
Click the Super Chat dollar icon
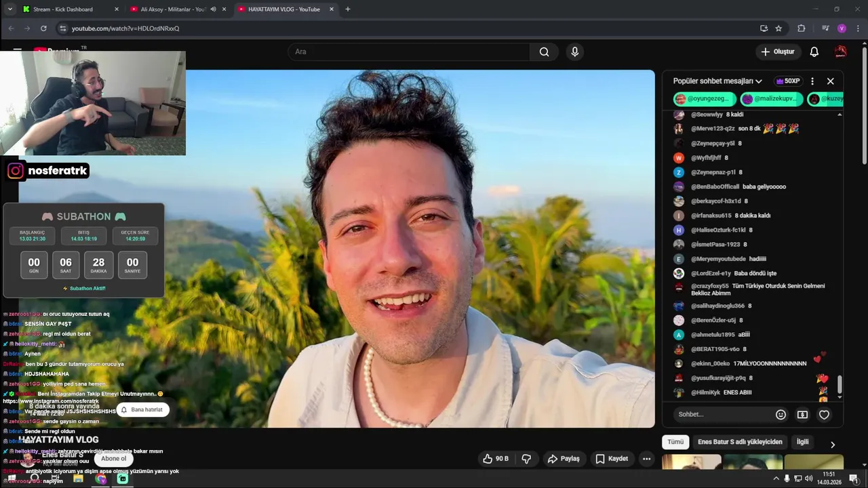pyautogui.click(x=802, y=415)
